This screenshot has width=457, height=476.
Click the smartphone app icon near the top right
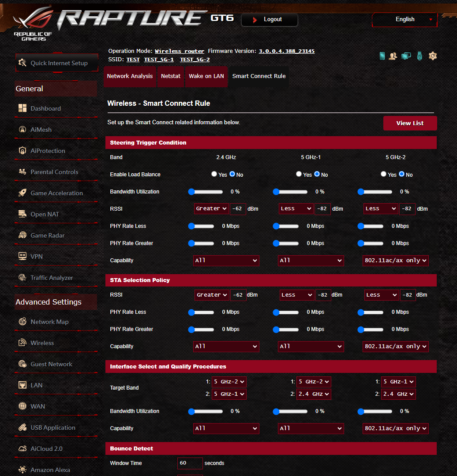click(382, 56)
